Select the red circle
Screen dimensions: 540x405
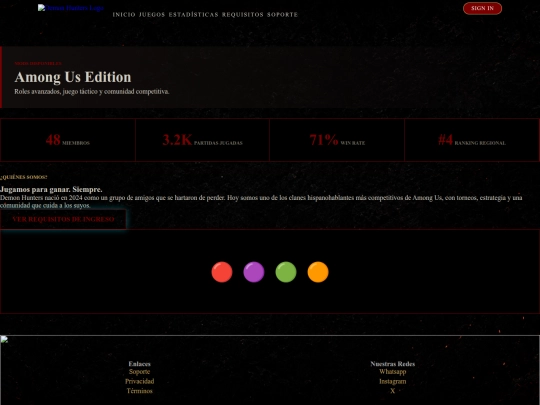coord(222,272)
